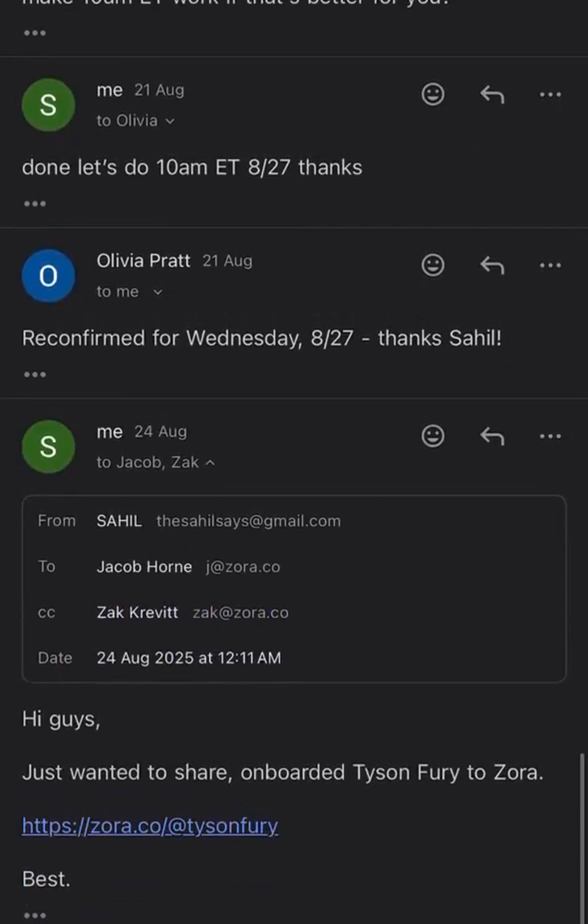
Task: Show trimmed content under "Reconfirmed for Wednesday"
Action: 35,375
